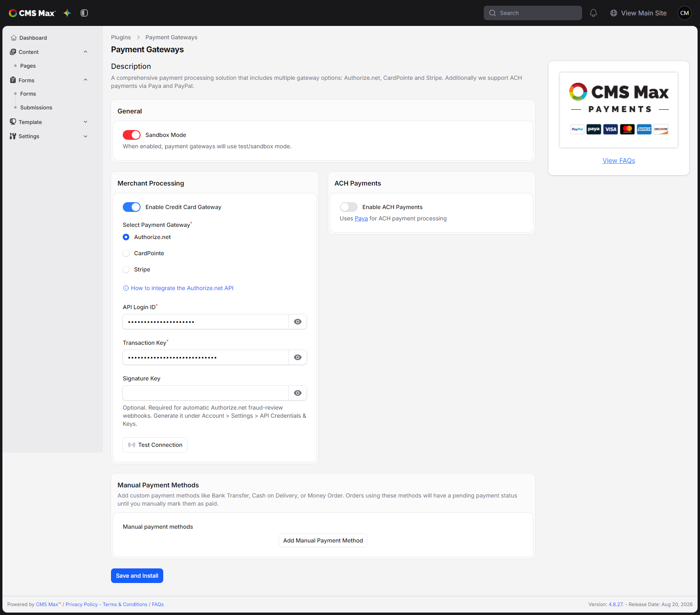The width and height of the screenshot is (700, 615).
Task: Enable the ACH Payments toggle
Action: [349, 207]
